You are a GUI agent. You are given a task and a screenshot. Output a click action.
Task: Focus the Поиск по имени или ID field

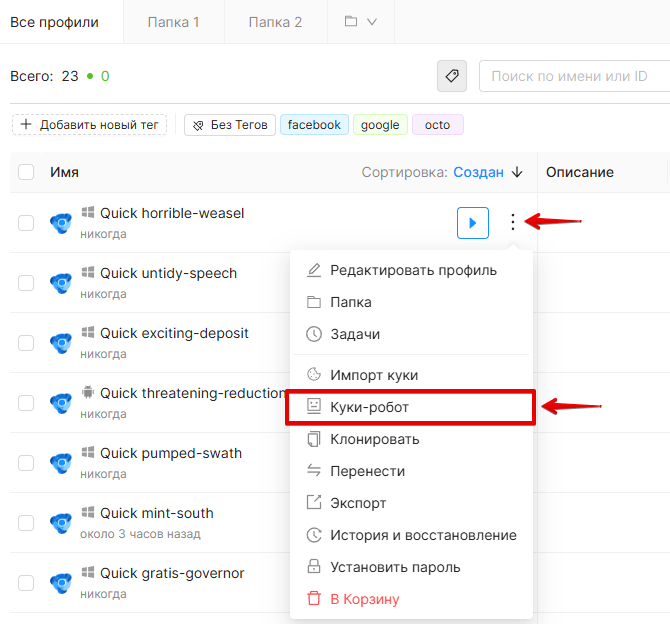(574, 76)
